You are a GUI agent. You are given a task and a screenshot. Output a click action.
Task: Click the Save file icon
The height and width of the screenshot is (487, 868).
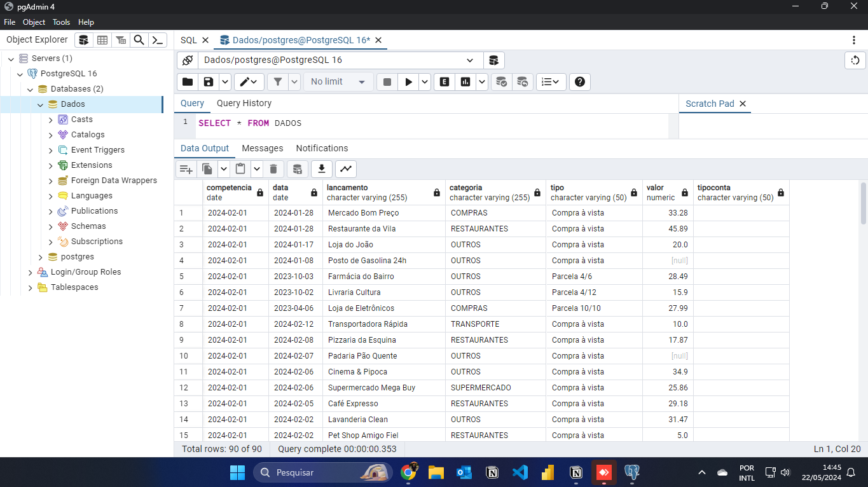click(208, 81)
